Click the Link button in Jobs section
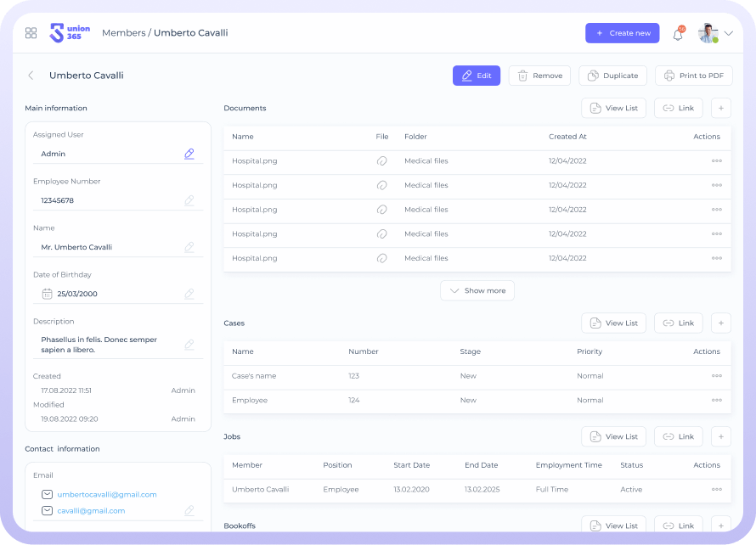This screenshot has width=756, height=545. click(x=678, y=436)
